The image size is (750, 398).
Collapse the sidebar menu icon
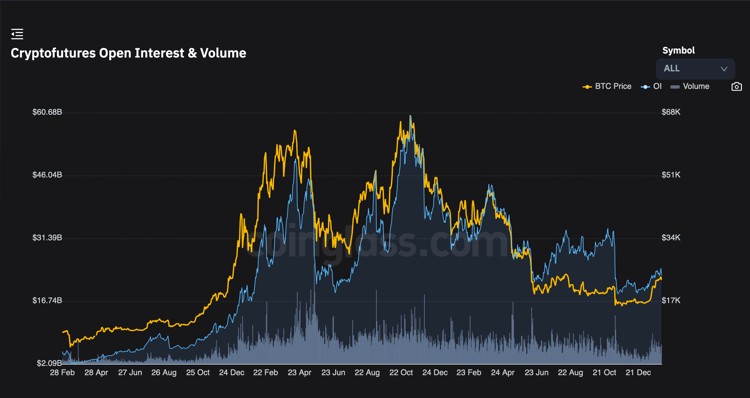[x=17, y=34]
